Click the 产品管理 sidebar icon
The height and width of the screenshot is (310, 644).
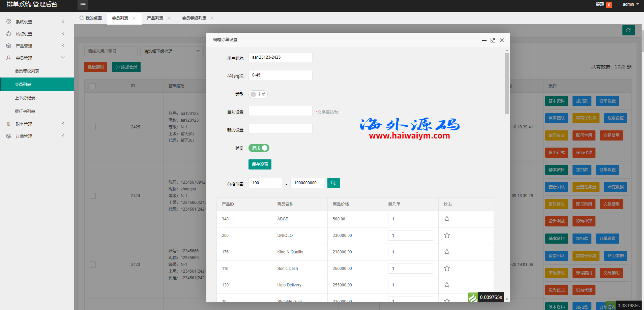click(x=9, y=45)
